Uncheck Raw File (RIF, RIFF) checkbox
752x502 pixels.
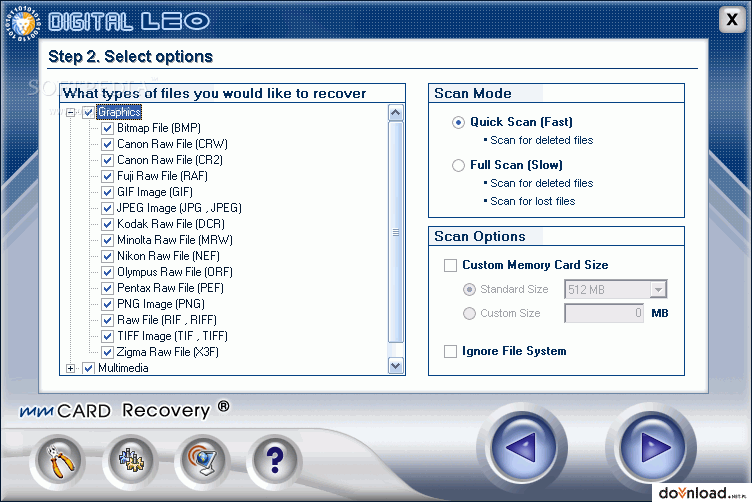click(x=107, y=320)
